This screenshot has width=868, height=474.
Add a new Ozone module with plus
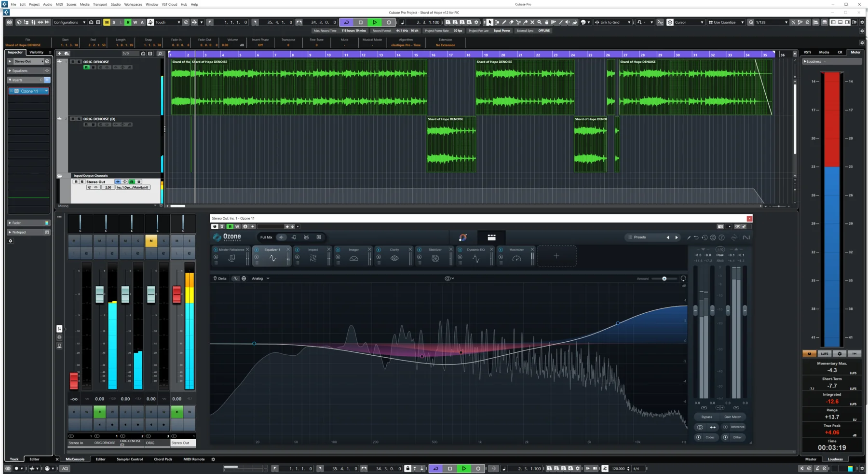(556, 256)
